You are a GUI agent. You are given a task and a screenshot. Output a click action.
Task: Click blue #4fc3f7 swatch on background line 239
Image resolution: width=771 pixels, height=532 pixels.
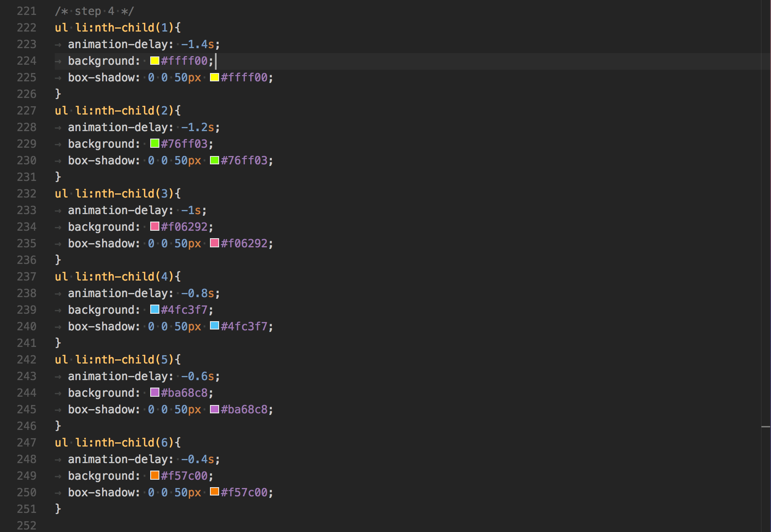(x=154, y=310)
